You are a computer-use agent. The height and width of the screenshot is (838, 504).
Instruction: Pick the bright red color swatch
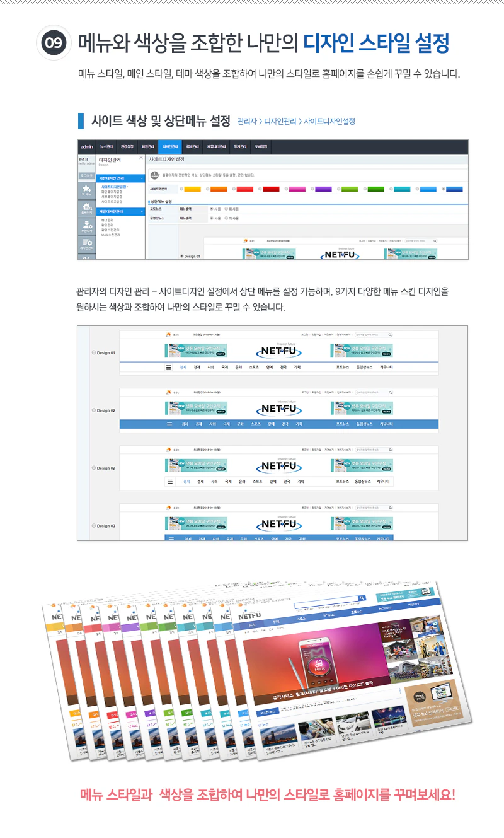coord(244,189)
